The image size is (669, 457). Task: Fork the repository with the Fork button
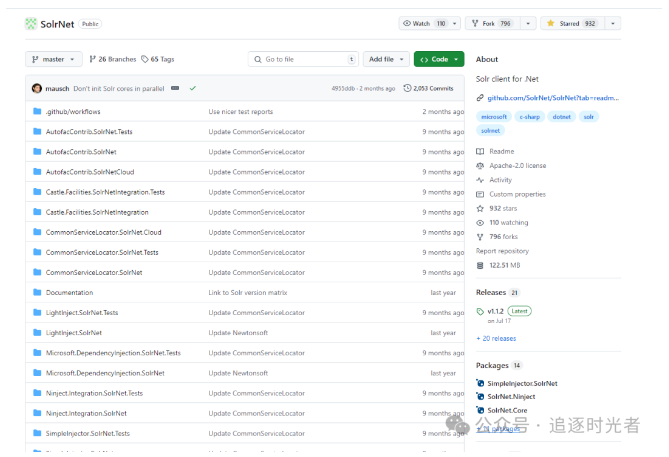pos(493,23)
